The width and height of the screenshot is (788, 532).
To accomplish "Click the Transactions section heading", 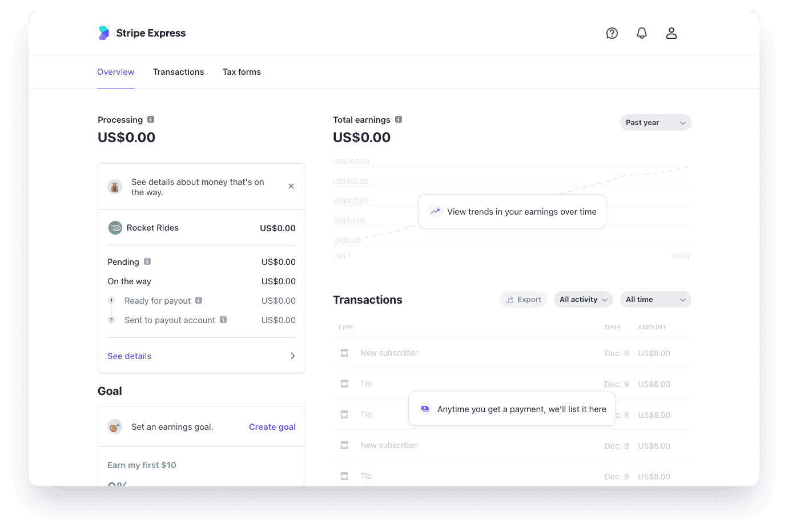I will coord(368,300).
